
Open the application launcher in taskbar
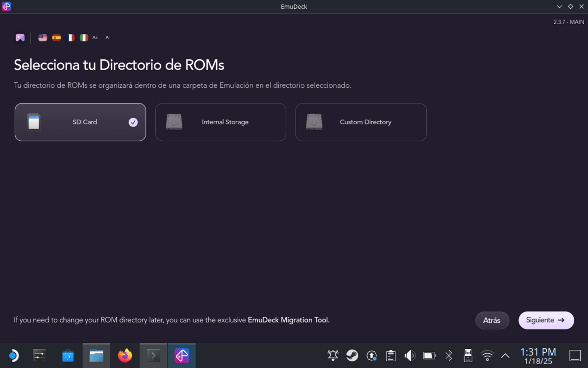[x=13, y=356]
